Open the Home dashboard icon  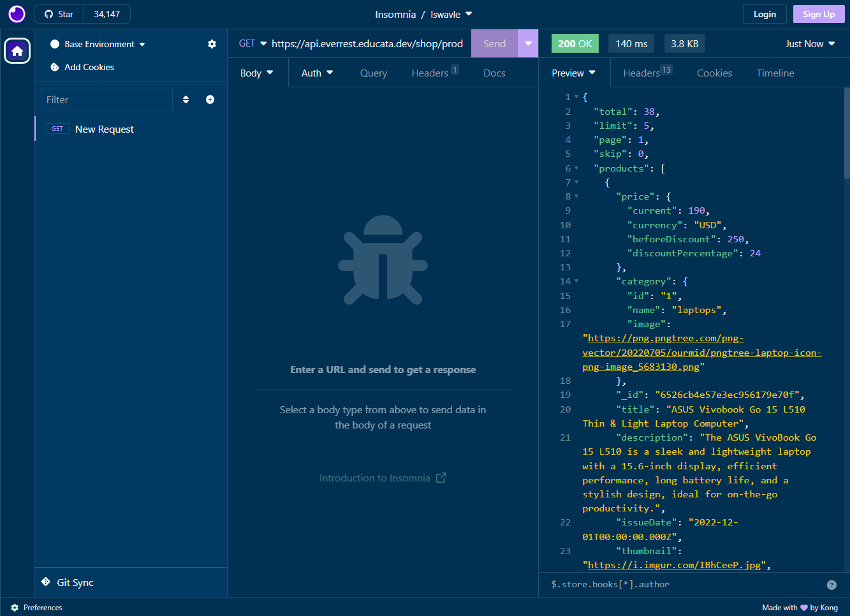coord(17,51)
